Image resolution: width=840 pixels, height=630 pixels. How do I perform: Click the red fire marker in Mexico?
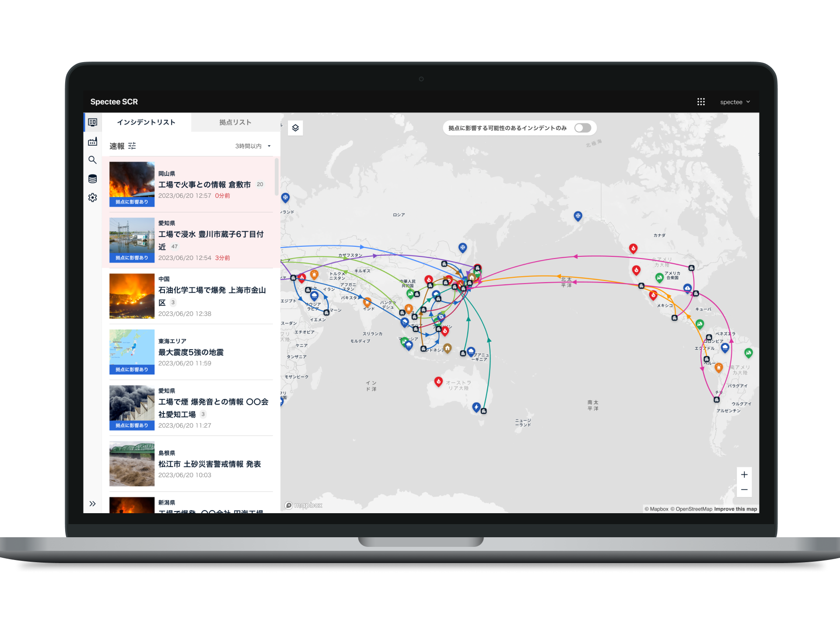(x=653, y=295)
